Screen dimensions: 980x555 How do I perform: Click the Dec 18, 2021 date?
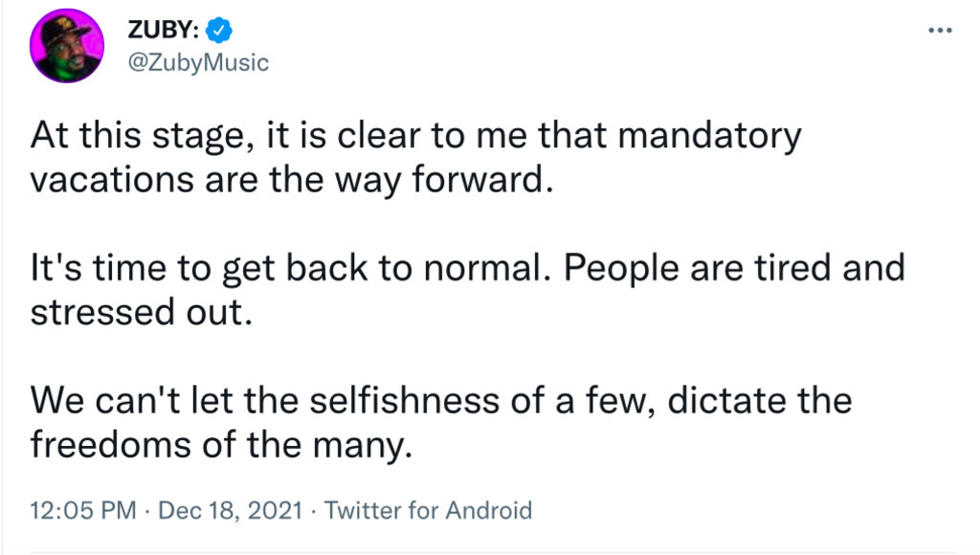tap(230, 511)
